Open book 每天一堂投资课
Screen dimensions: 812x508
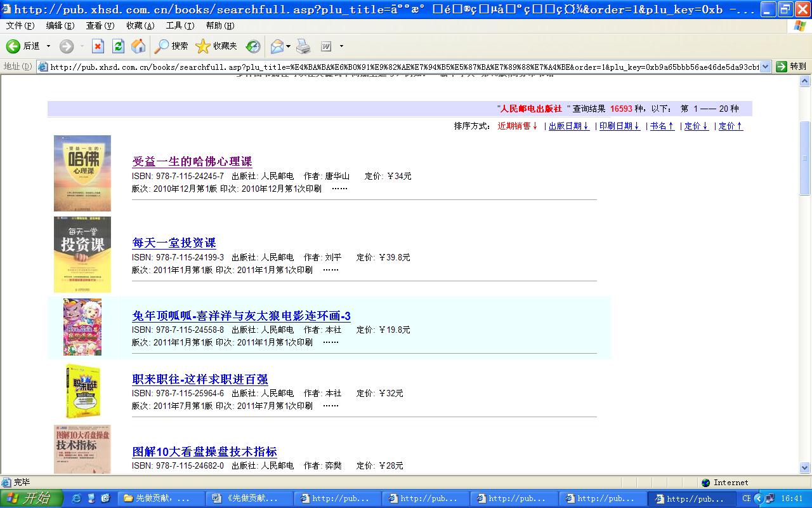[x=174, y=243]
